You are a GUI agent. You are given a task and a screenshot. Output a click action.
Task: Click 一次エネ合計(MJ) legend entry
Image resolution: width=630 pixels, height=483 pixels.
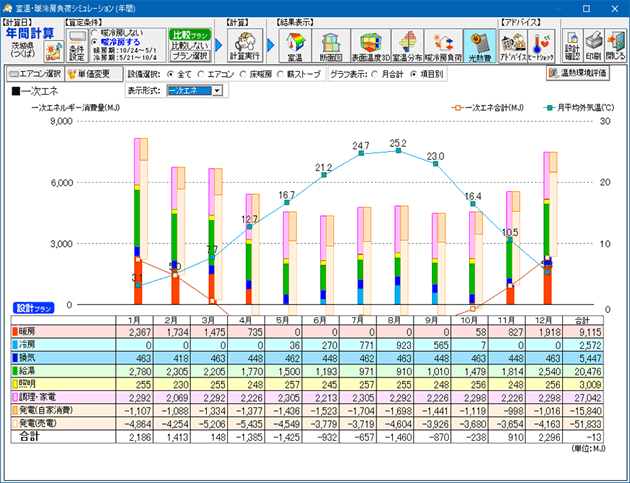488,108
